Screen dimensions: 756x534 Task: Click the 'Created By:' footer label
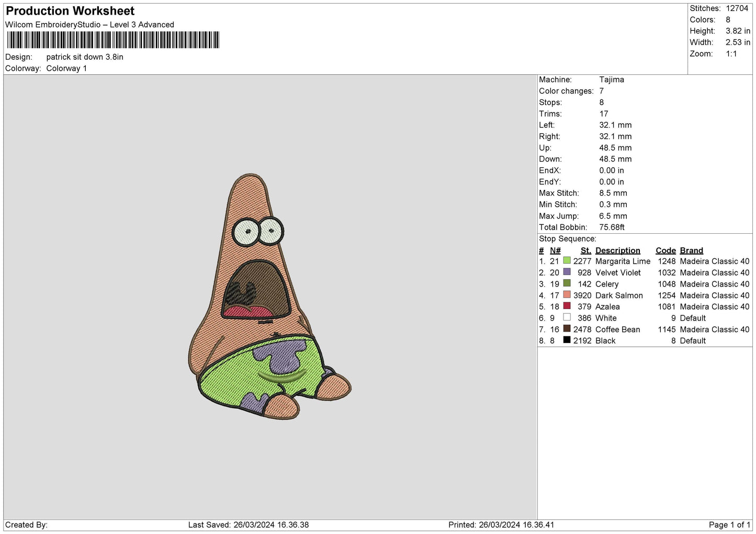[26, 525]
